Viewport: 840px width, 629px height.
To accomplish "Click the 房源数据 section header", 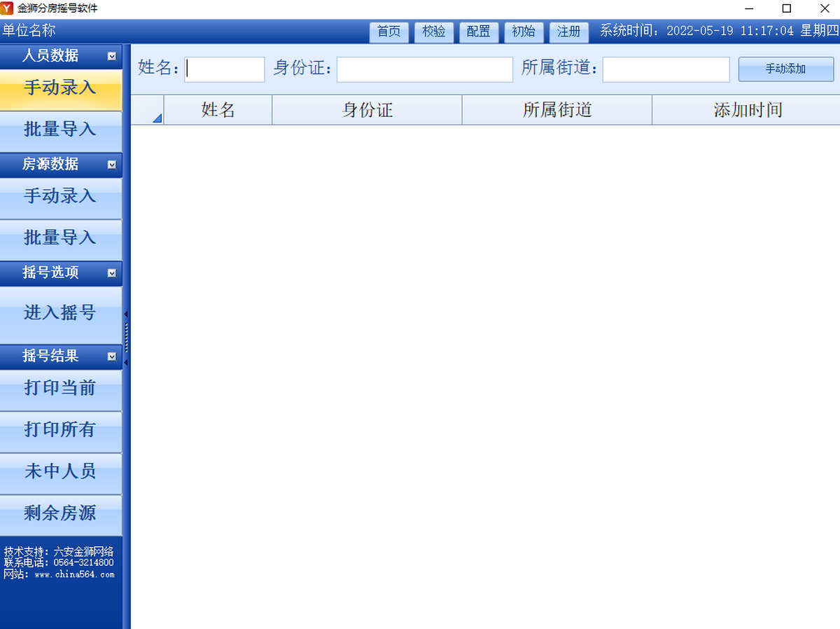I will [61, 165].
